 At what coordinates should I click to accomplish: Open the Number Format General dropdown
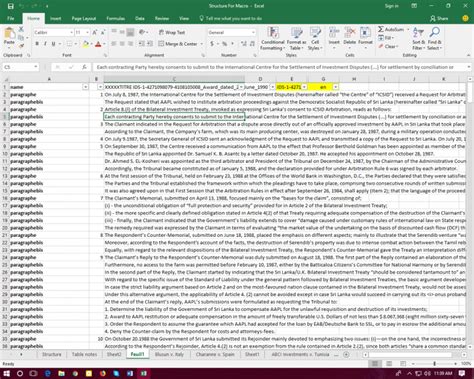click(253, 32)
